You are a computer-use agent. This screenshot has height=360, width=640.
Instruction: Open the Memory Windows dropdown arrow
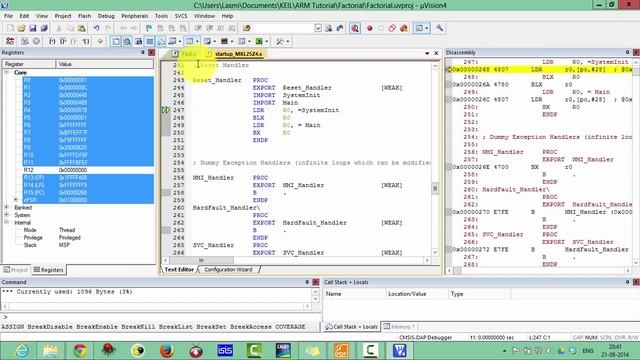[197, 41]
